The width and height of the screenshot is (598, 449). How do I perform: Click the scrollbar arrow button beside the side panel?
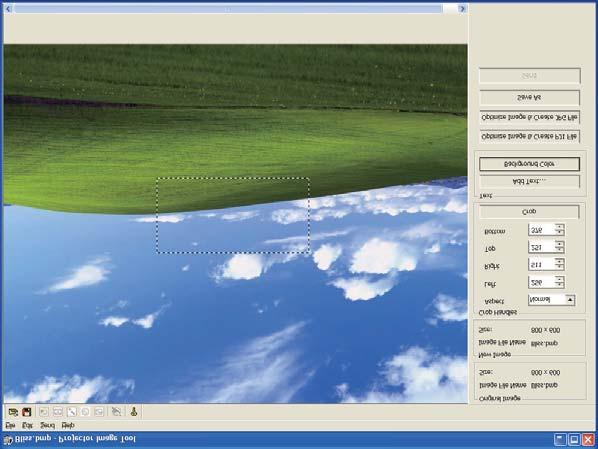(462, 9)
